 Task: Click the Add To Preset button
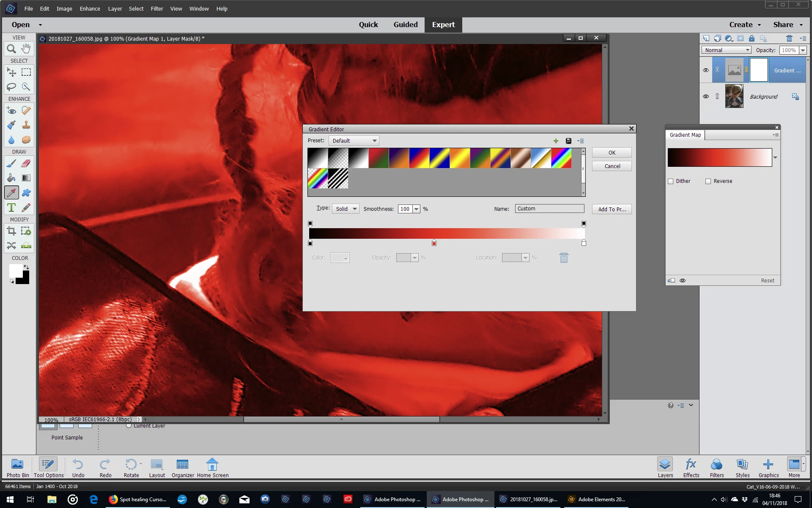[612, 209]
